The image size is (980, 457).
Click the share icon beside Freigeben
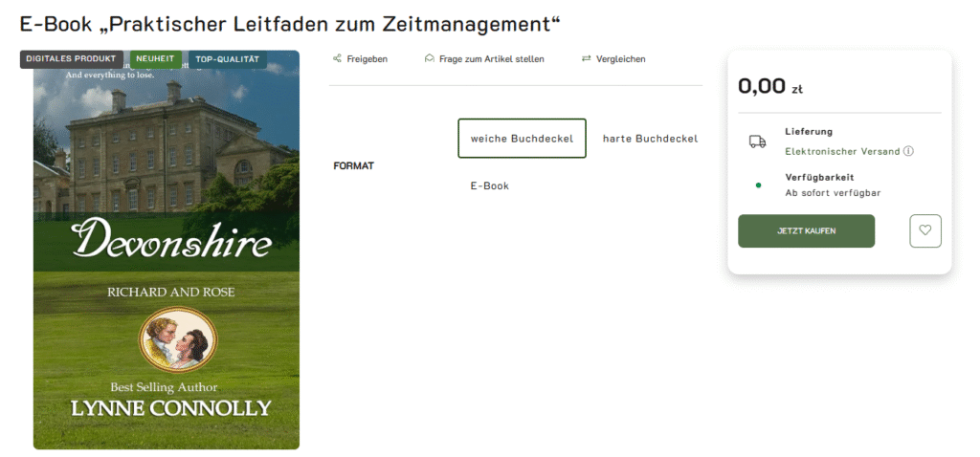pyautogui.click(x=337, y=58)
